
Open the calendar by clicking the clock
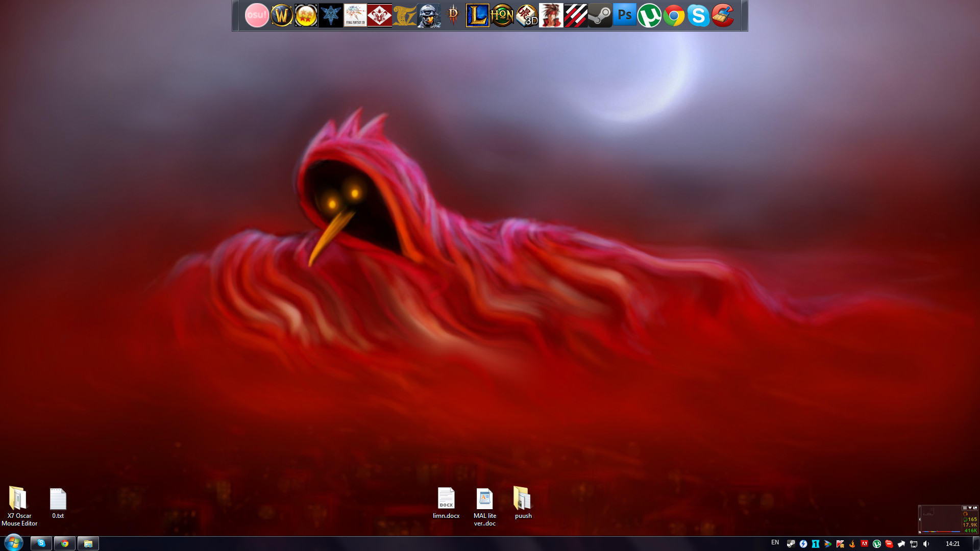click(953, 544)
